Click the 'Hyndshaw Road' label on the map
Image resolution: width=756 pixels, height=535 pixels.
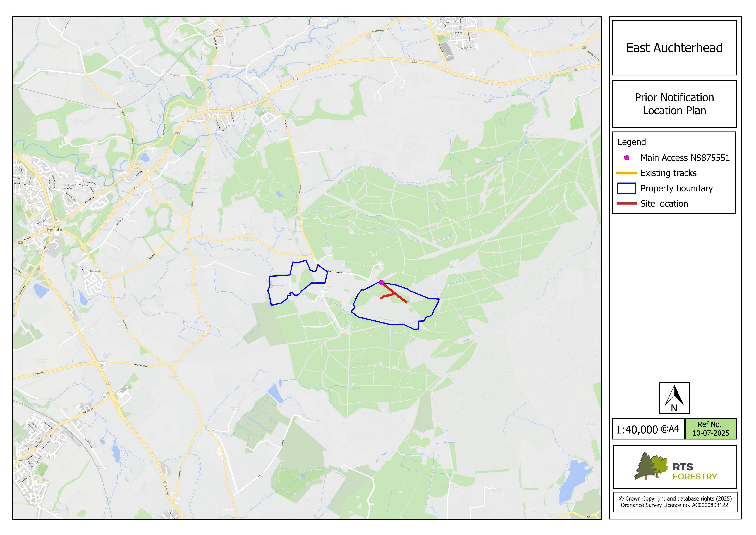point(140,365)
